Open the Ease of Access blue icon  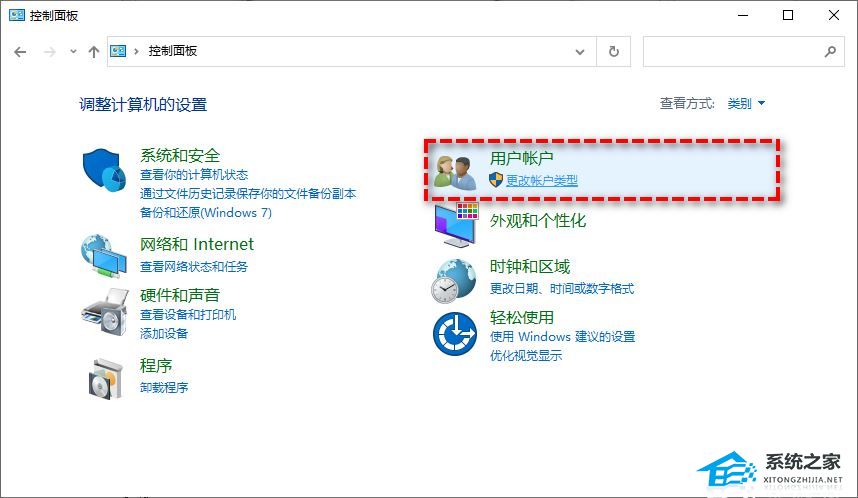coord(455,334)
